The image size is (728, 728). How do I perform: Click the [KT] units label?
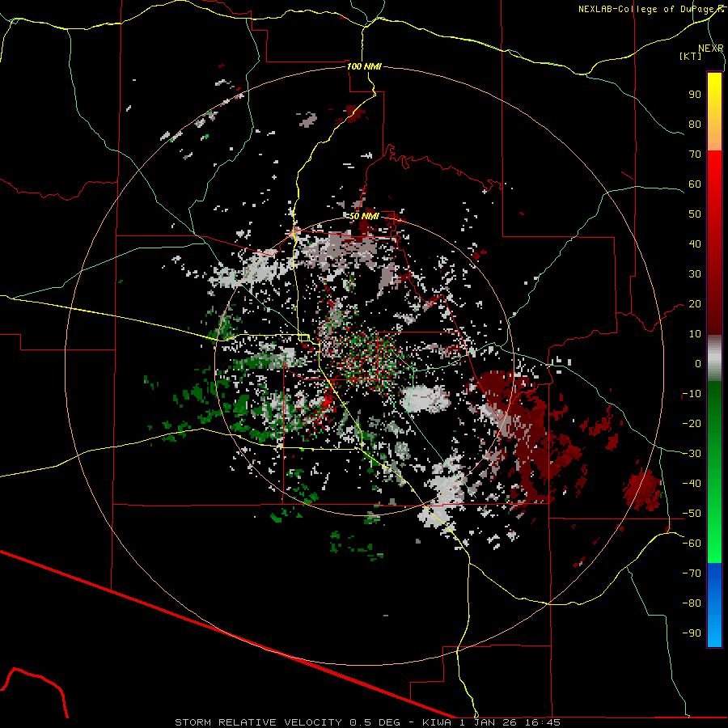690,56
